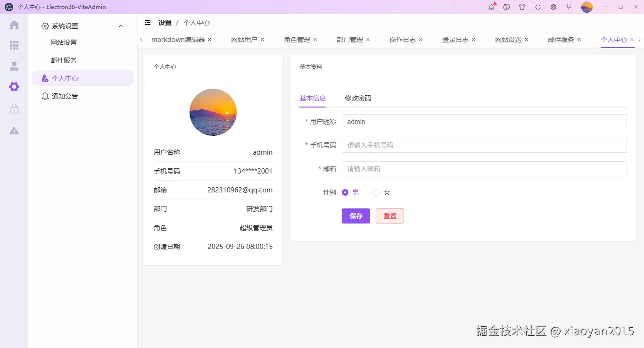The height and width of the screenshot is (348, 644).
Task: Select the 女 gender radio button
Action: point(376,192)
